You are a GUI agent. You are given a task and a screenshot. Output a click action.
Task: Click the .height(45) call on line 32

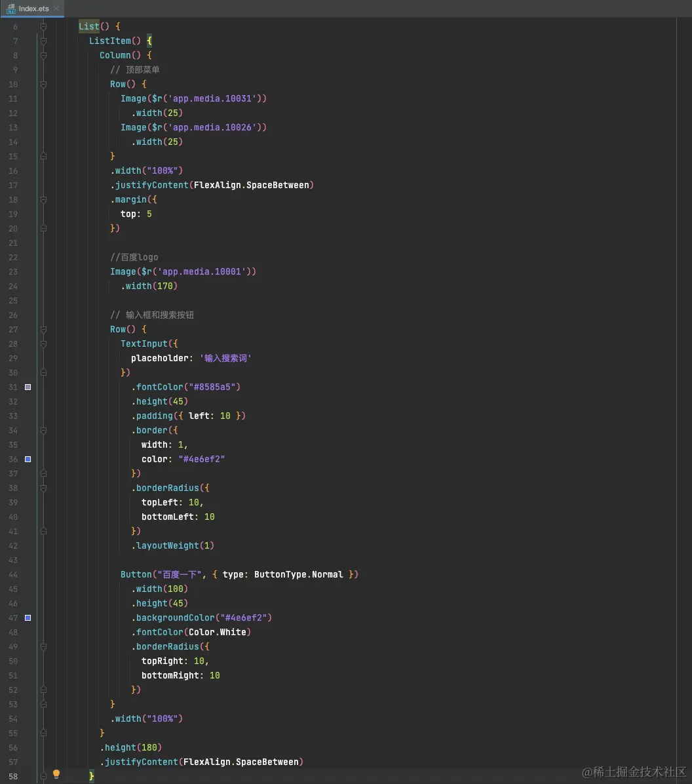159,401
